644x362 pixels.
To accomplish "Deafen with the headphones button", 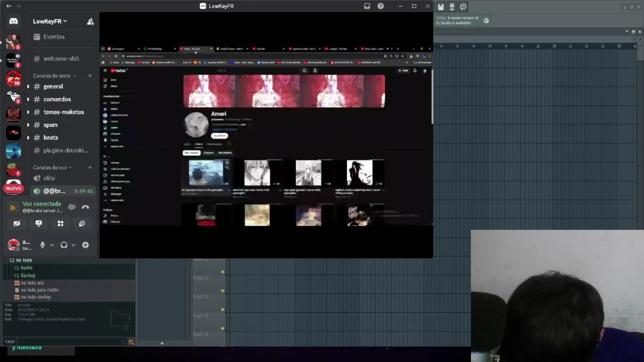I will click(x=64, y=245).
